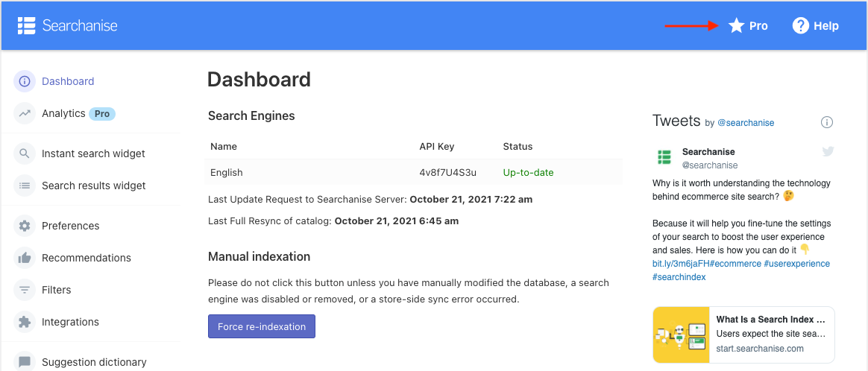Click the Twitter bird icon in tweet

[x=828, y=151]
